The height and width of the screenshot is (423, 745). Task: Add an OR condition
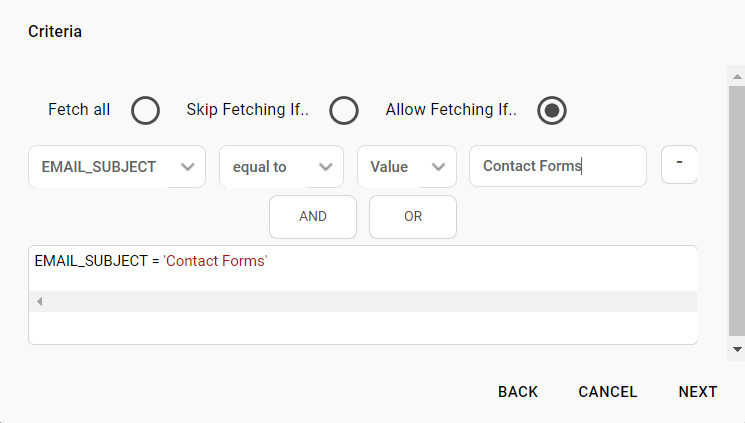tap(413, 217)
